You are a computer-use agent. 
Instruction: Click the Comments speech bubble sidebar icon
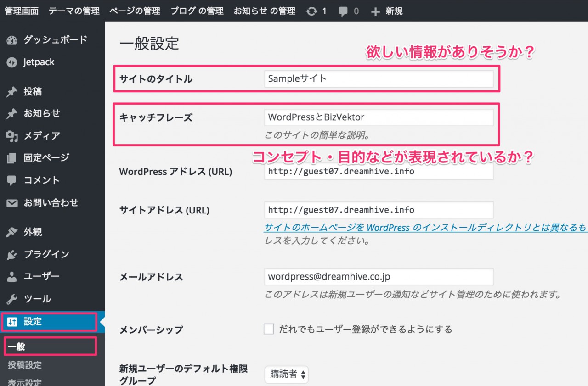12,180
